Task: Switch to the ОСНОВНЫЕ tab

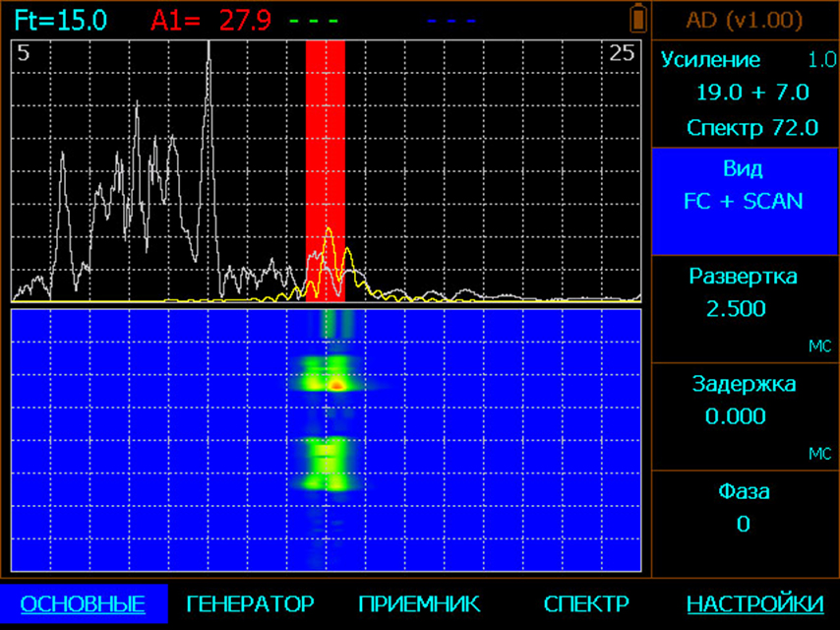Action: point(83,603)
